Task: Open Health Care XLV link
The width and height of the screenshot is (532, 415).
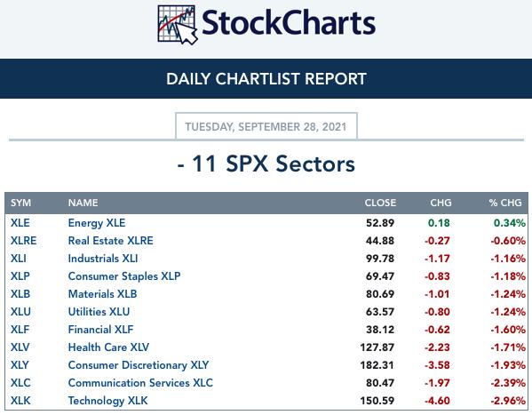Action: point(108,347)
